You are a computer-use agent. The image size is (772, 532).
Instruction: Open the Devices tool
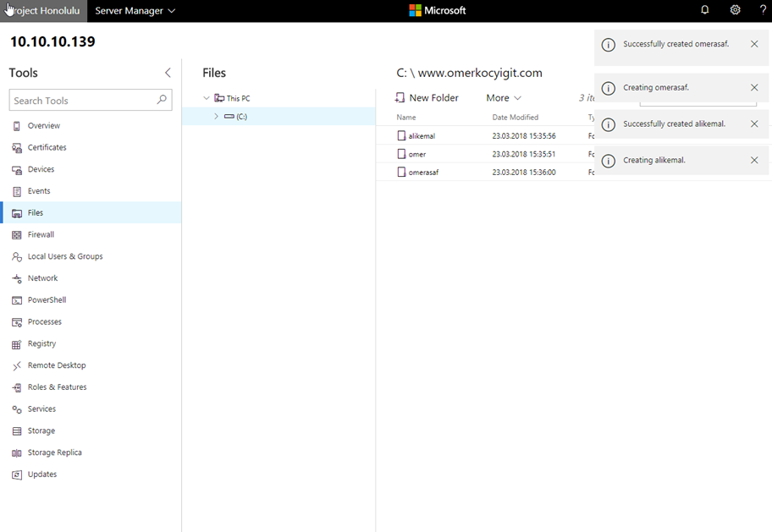tap(91, 169)
